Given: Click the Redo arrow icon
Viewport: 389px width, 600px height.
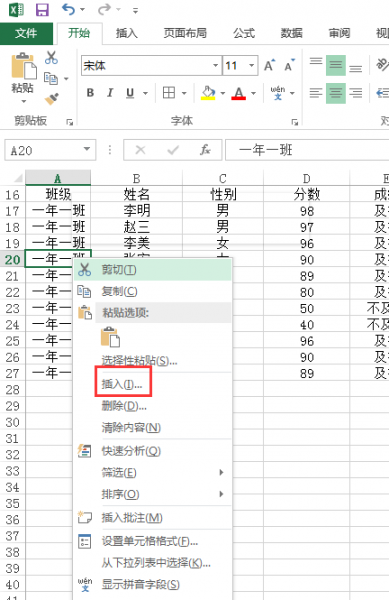Looking at the screenshot, I should 104,9.
